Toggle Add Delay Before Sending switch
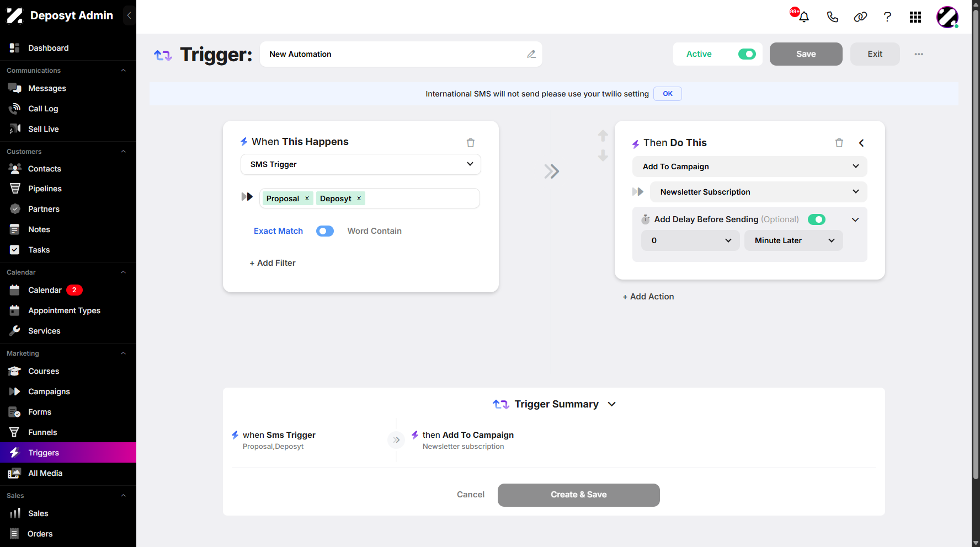Viewport: 980px width, 547px height. click(x=817, y=219)
